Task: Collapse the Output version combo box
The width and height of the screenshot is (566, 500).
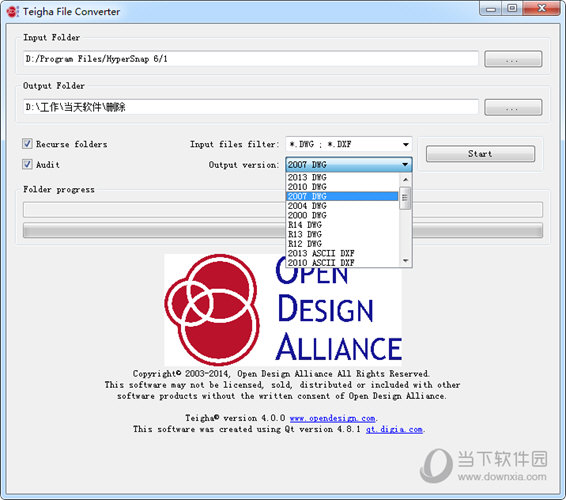Action: (x=349, y=165)
